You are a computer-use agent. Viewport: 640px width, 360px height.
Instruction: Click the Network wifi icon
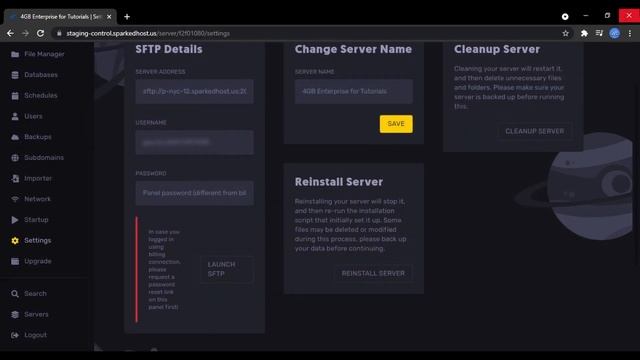coord(15,199)
